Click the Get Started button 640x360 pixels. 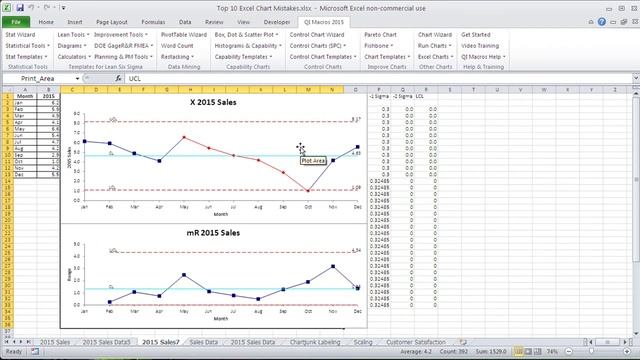click(x=476, y=35)
